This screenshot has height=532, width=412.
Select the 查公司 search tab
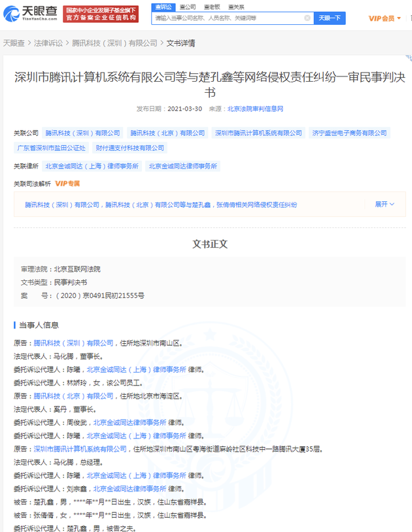coord(188,7)
